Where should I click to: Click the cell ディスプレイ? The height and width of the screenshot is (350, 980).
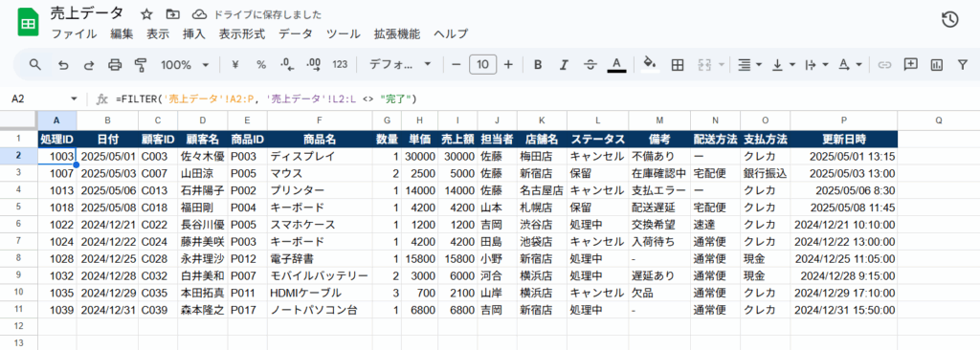pos(320,156)
